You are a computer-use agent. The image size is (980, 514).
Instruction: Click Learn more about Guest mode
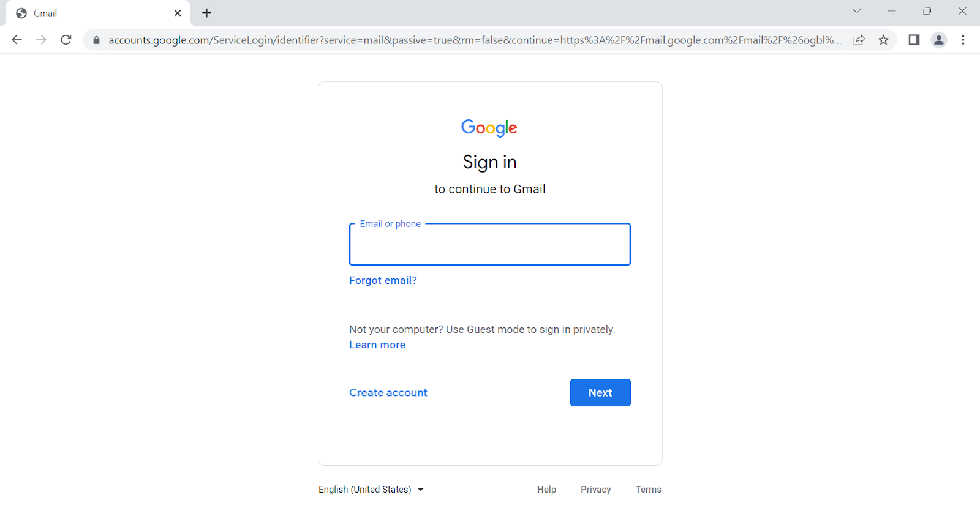pos(377,345)
